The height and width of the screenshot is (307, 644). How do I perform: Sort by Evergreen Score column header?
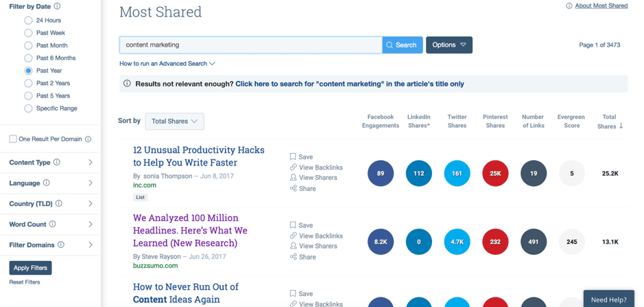(571, 122)
